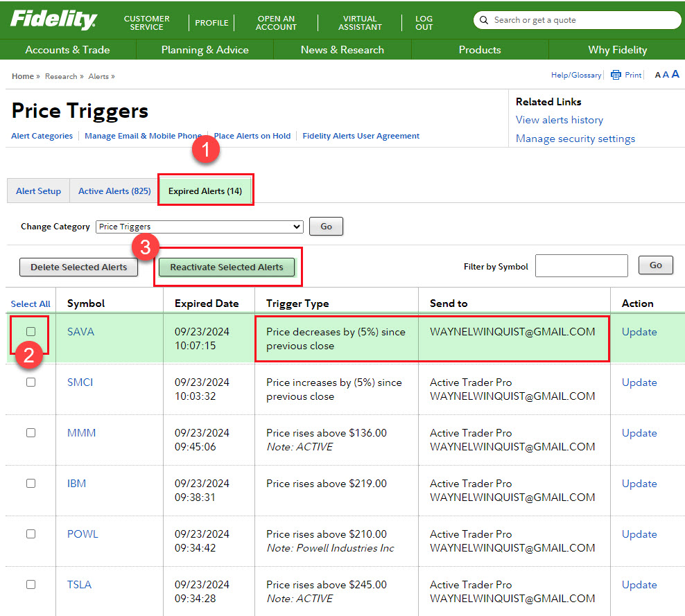
Task: Click the Fidelity logo
Action: pyautogui.click(x=53, y=19)
